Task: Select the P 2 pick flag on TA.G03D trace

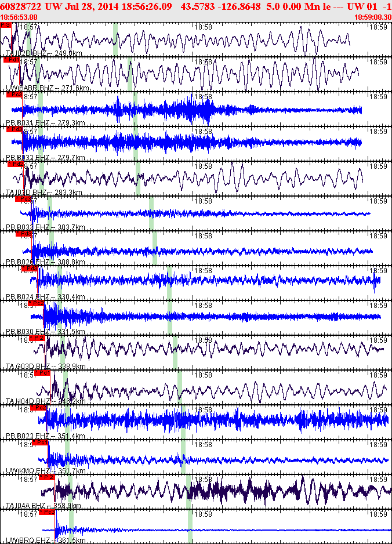Action: pos(37,338)
